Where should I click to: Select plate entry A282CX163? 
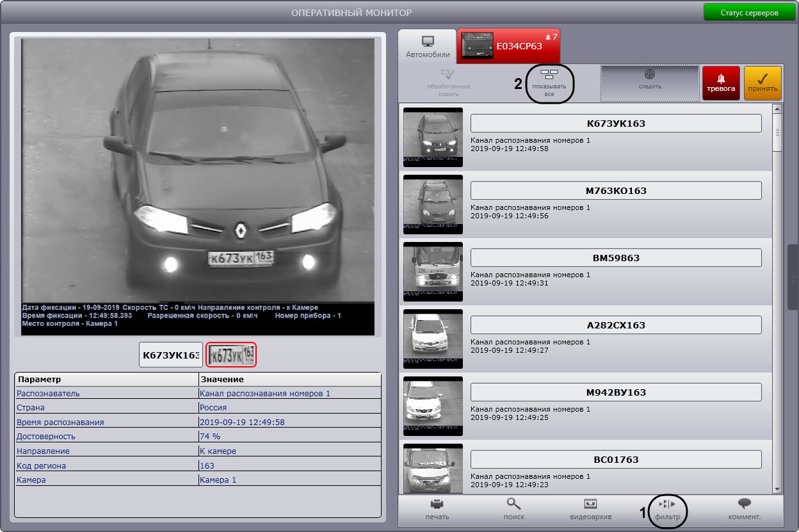[615, 325]
